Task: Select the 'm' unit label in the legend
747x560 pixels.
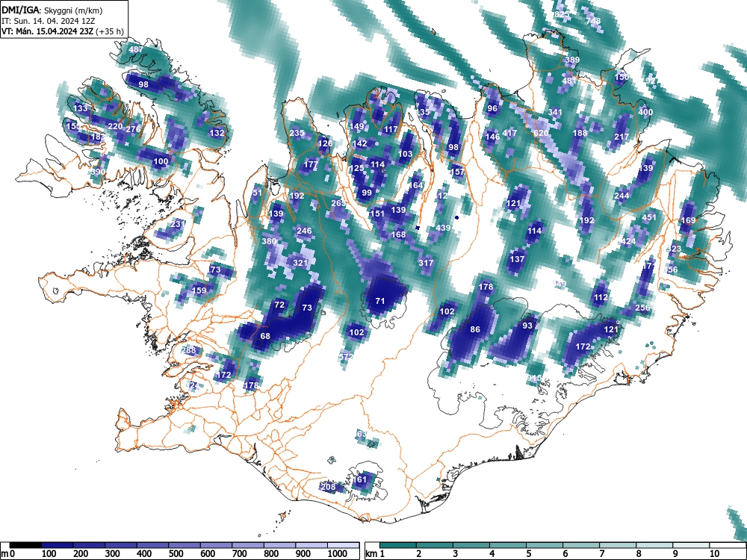Action: pyautogui.click(x=4, y=553)
